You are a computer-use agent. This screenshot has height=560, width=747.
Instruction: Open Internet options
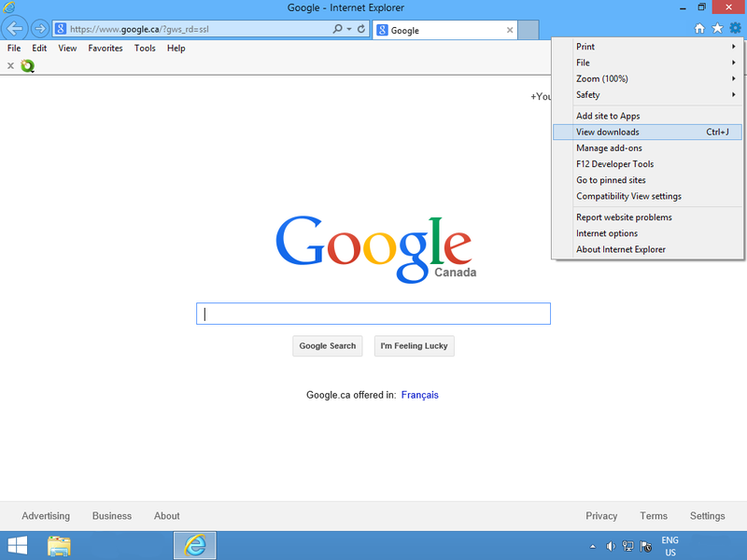(647, 233)
